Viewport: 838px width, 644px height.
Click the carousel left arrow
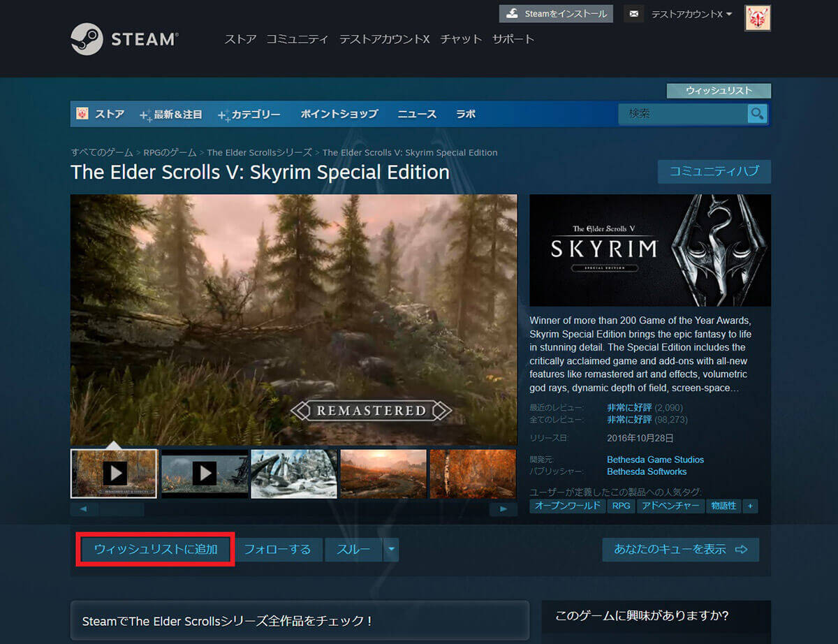point(83,509)
